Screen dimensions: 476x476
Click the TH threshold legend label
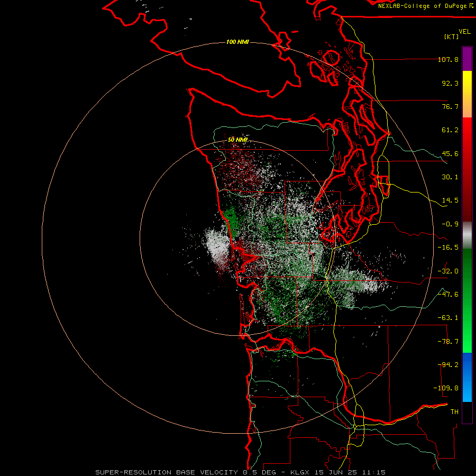(454, 412)
